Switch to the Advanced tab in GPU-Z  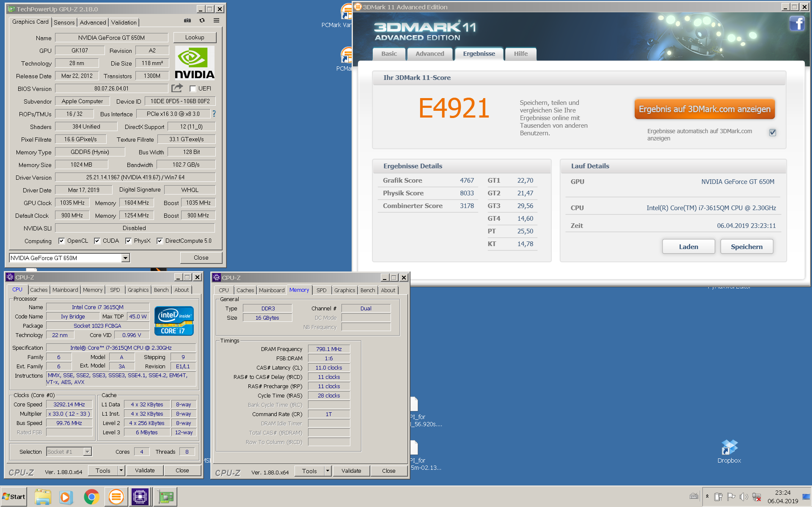click(x=93, y=22)
